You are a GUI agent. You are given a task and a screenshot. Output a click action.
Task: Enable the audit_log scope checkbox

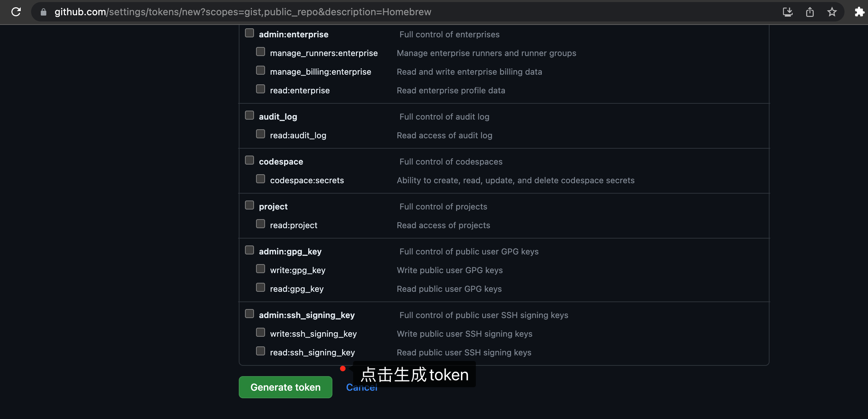click(249, 115)
